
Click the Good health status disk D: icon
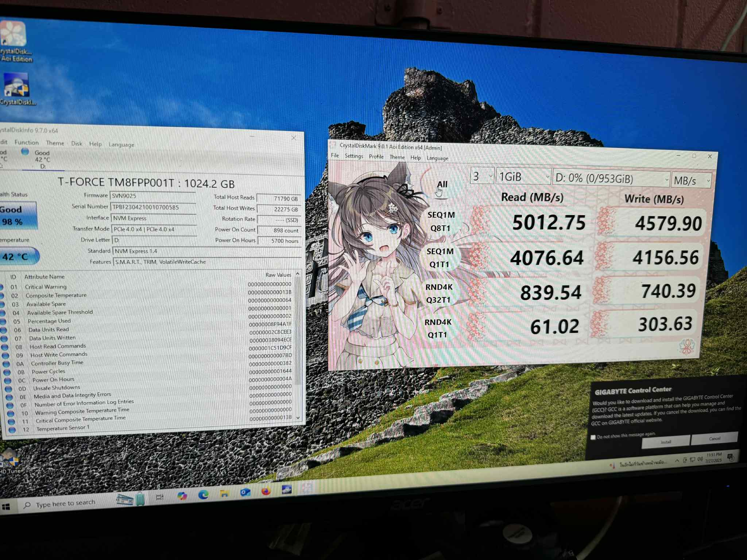[25, 152]
